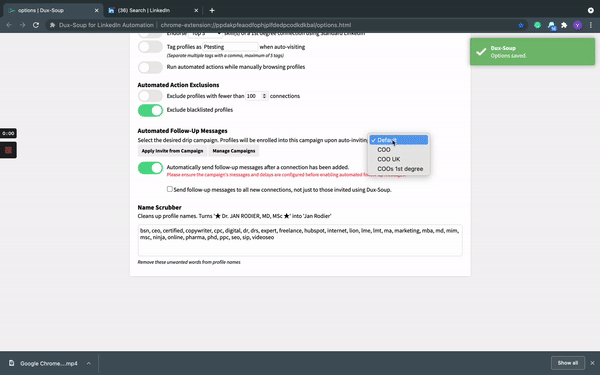
Task: Open downloaded Google Chrome mp4 file
Action: pos(49,363)
